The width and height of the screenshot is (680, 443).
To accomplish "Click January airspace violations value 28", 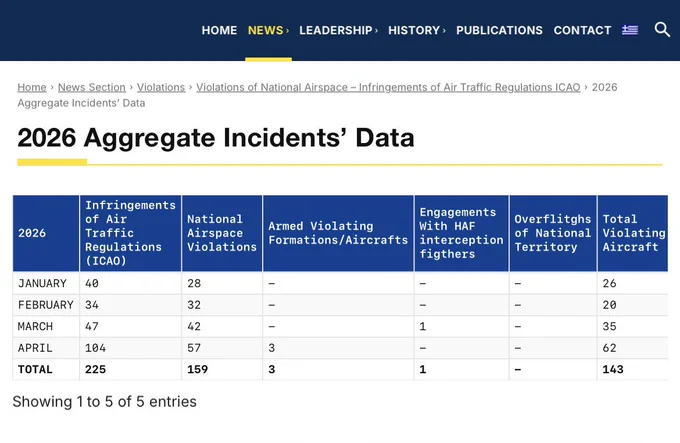I will 194,283.
